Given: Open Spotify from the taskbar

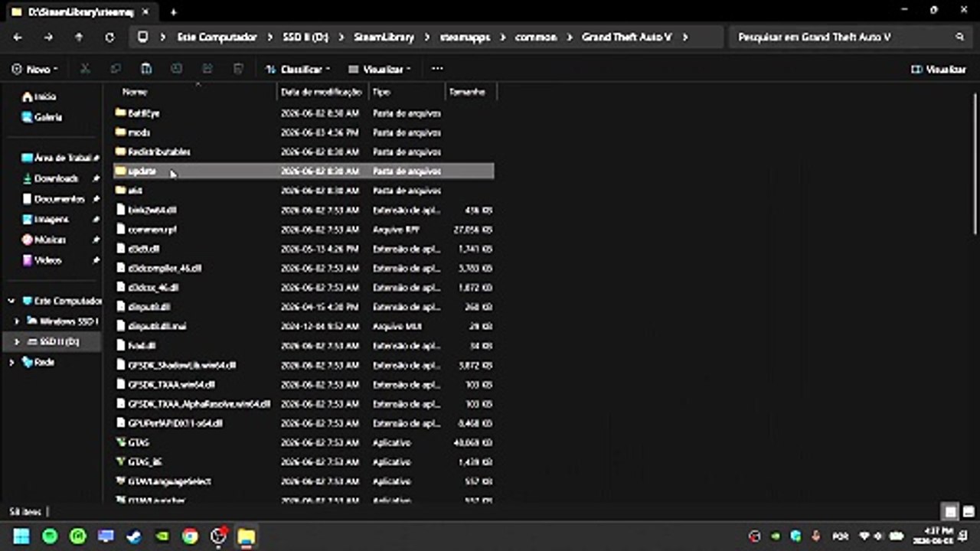Looking at the screenshot, I should click(50, 536).
